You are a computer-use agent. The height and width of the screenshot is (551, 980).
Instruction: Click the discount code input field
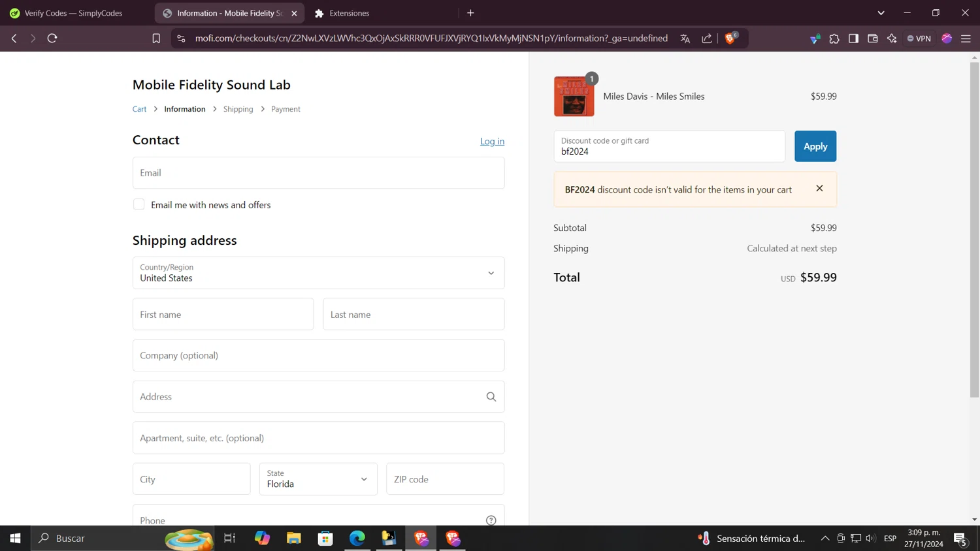[x=669, y=146]
